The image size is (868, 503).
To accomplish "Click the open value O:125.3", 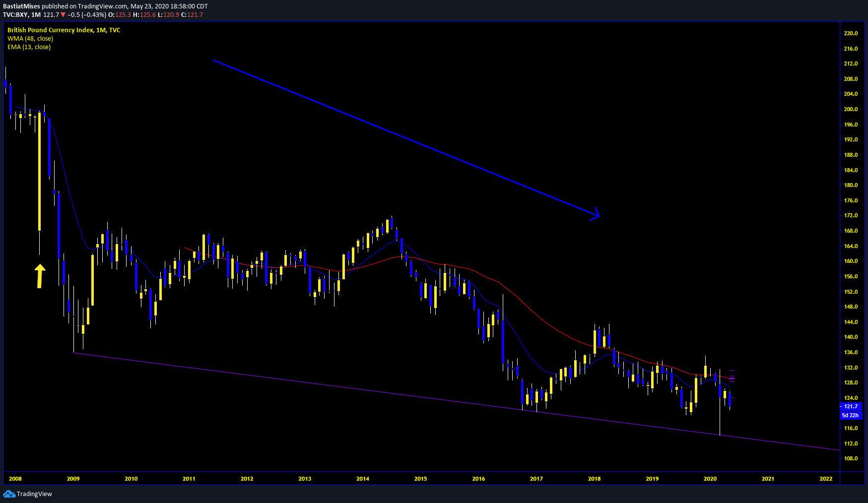I will [120, 15].
